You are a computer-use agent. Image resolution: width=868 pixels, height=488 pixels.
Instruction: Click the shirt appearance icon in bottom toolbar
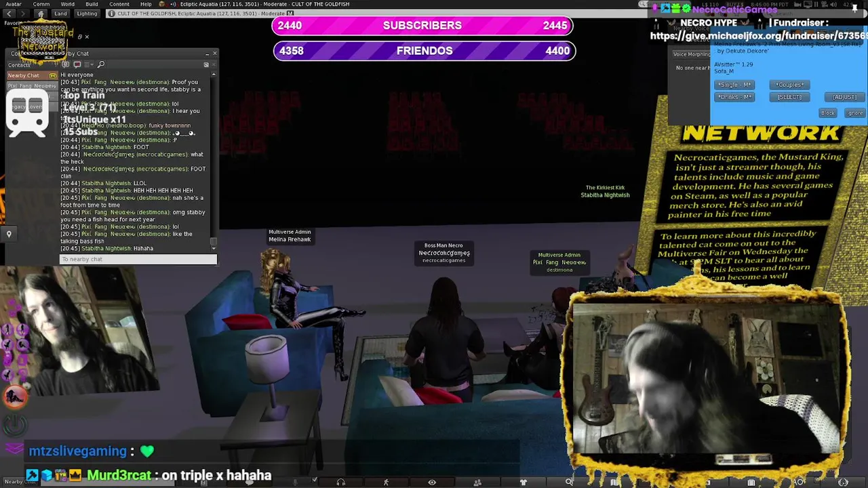click(x=523, y=483)
